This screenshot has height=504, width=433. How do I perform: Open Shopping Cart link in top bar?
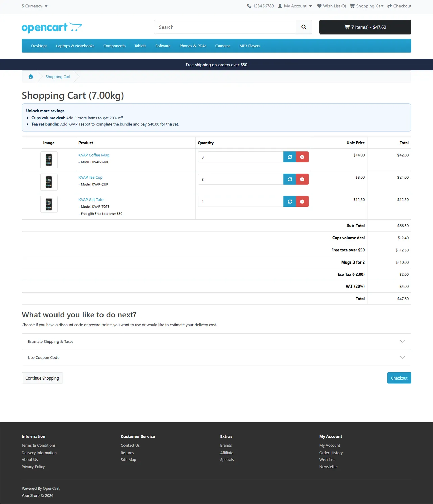click(366, 6)
